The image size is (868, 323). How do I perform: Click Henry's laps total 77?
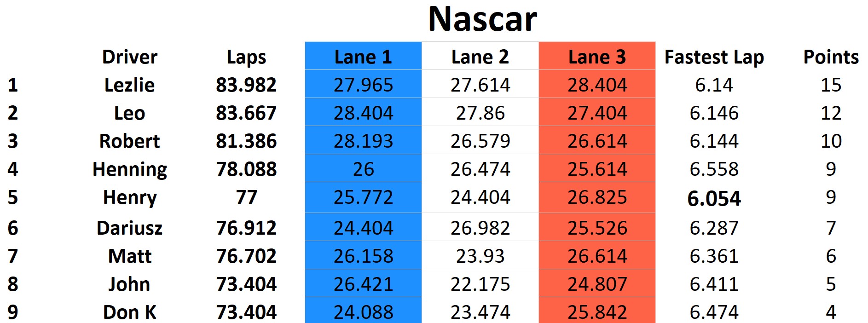[246, 197]
